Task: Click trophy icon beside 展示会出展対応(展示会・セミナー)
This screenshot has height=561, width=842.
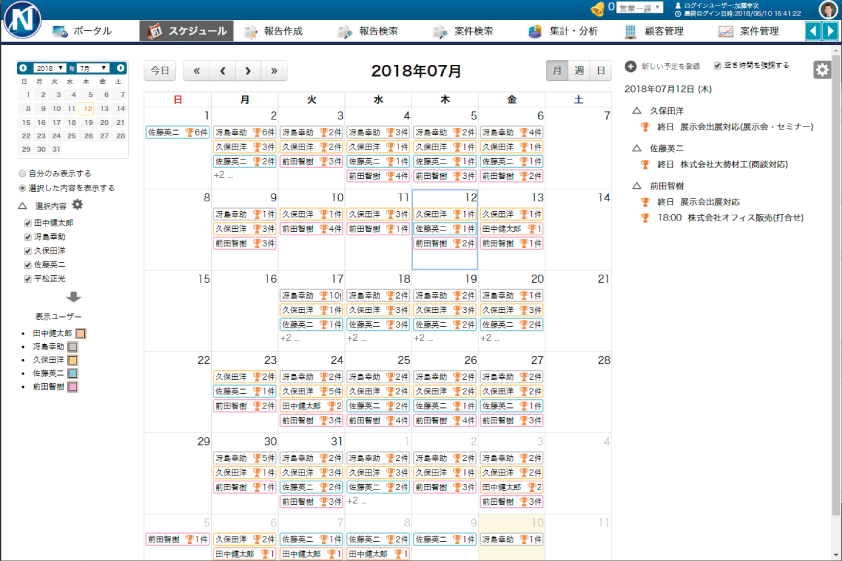Action: 645,127
